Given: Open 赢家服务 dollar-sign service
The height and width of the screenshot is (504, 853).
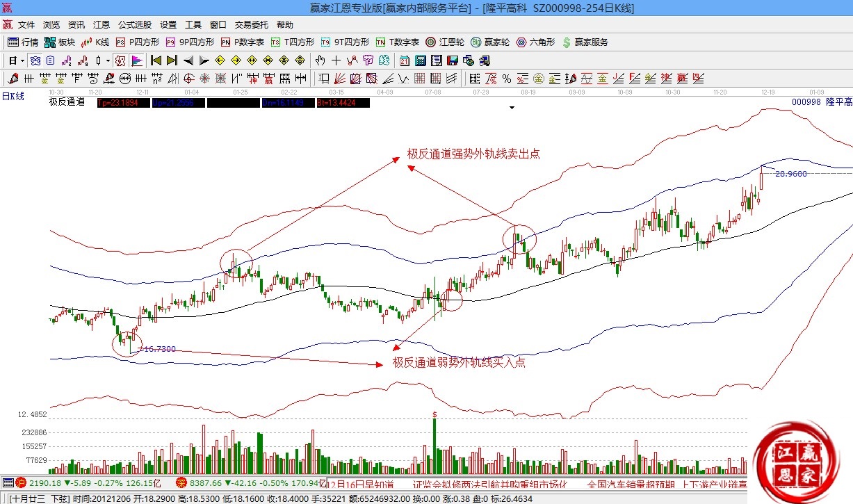Looking at the screenshot, I should pyautogui.click(x=585, y=42).
